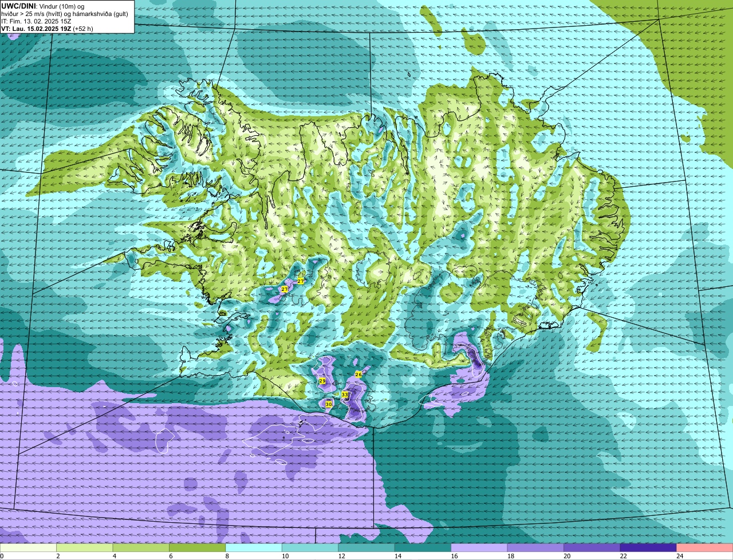
Task: Pick the 4–6 m/s green legend swatch
Action: [x=141, y=547]
